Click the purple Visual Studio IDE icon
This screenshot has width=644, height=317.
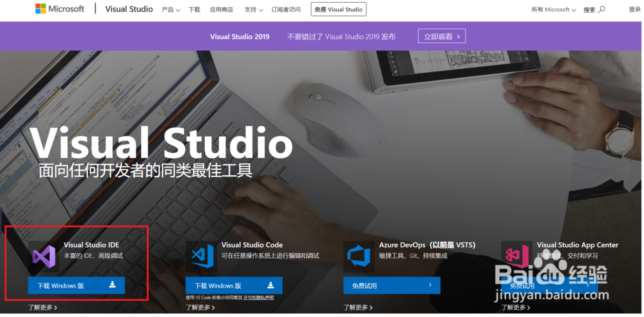(44, 256)
